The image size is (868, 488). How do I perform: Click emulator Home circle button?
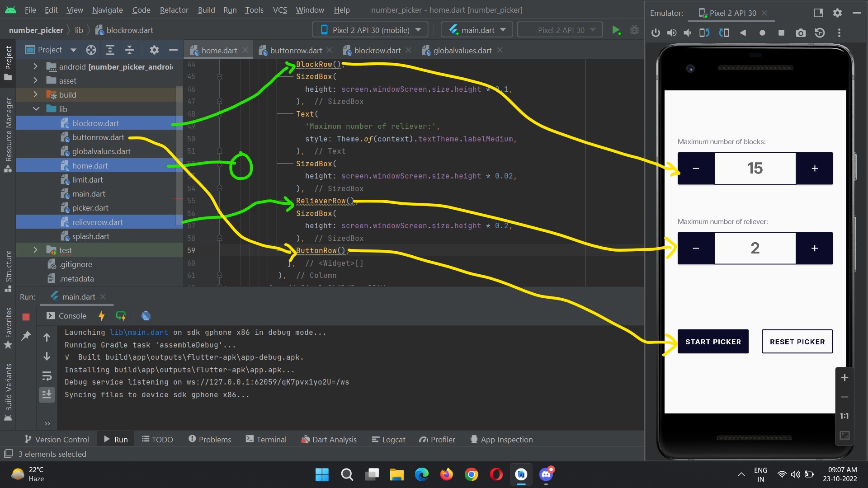tap(762, 33)
